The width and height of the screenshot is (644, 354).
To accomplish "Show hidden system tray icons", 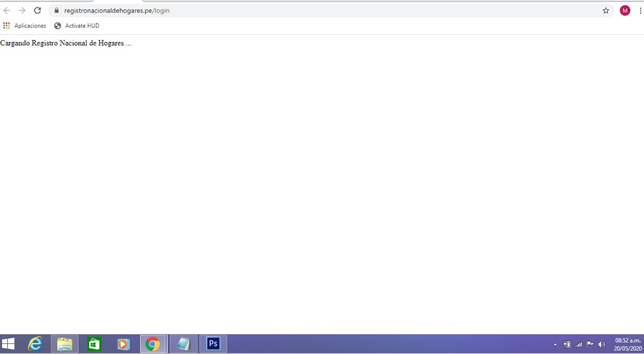I will (555, 344).
